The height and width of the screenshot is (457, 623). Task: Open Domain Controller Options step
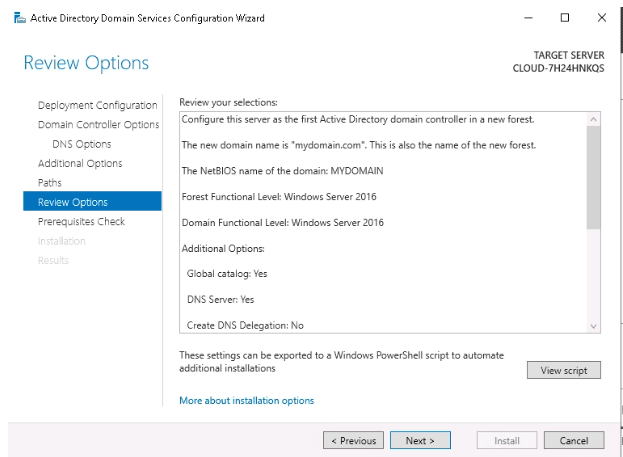99,125
